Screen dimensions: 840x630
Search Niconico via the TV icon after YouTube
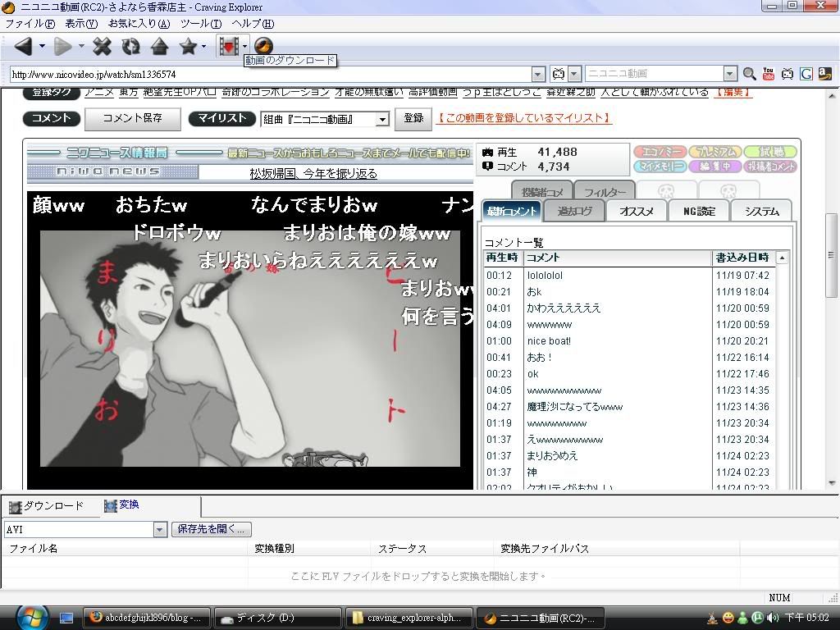tap(787, 74)
